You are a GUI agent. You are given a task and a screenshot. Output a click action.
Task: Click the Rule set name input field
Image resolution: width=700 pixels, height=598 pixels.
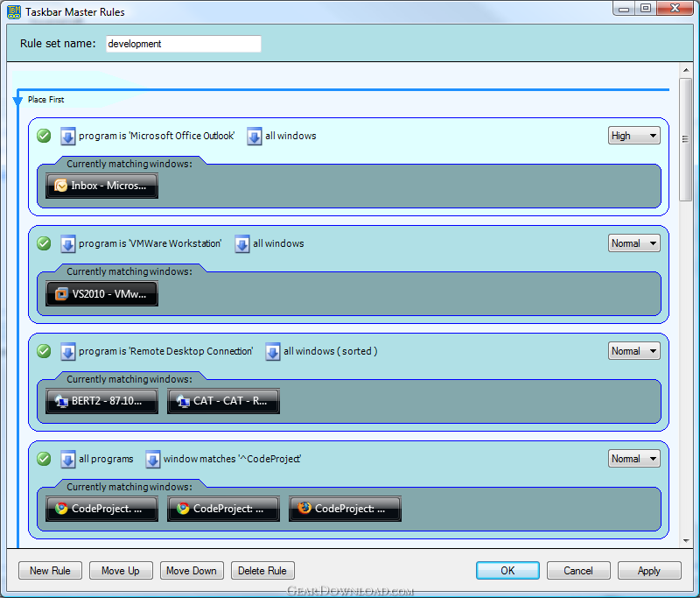(184, 44)
